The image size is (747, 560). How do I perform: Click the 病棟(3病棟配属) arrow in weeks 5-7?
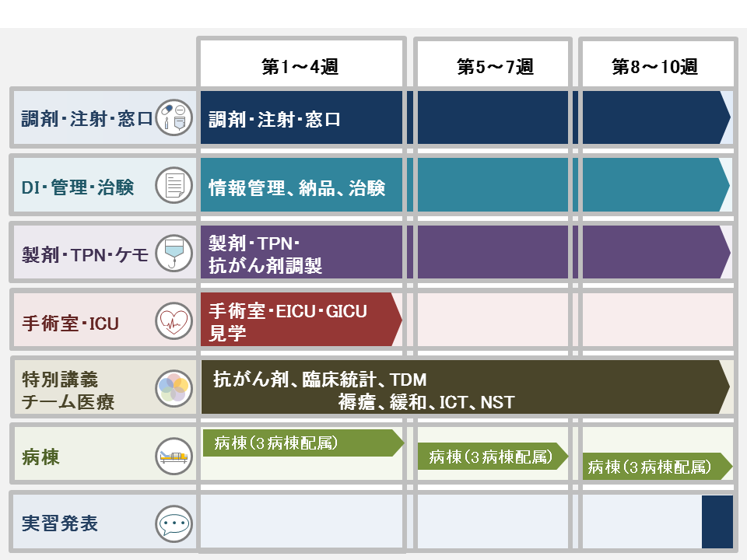point(493,457)
